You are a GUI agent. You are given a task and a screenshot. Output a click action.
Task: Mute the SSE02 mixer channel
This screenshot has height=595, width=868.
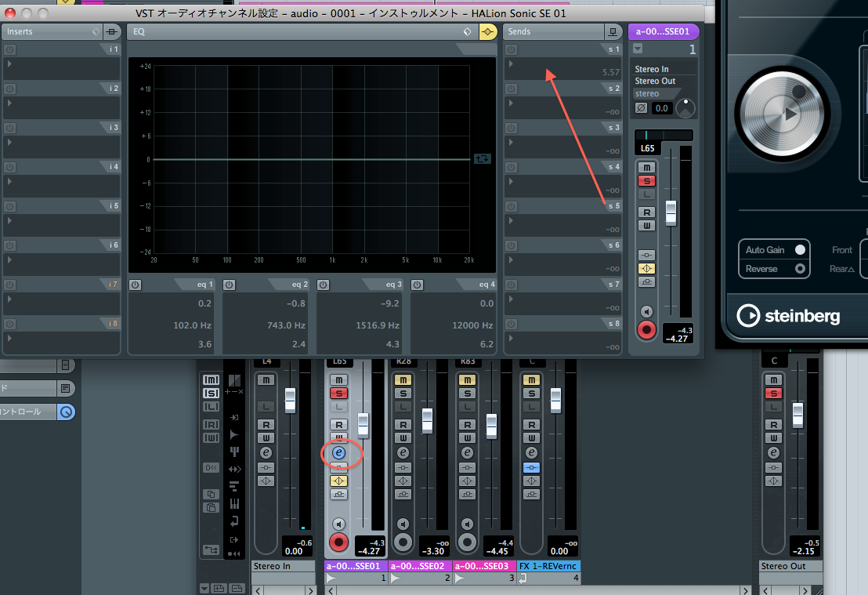tap(403, 380)
